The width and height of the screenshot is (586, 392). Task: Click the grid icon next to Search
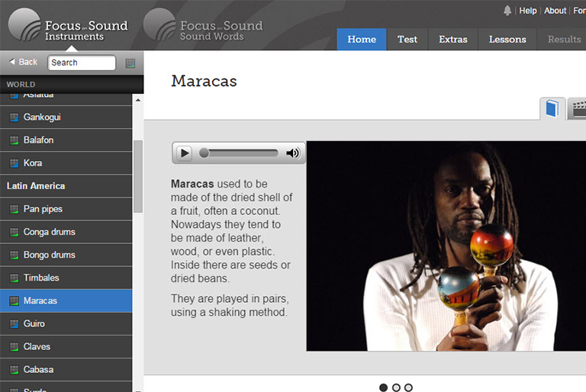[x=130, y=63]
